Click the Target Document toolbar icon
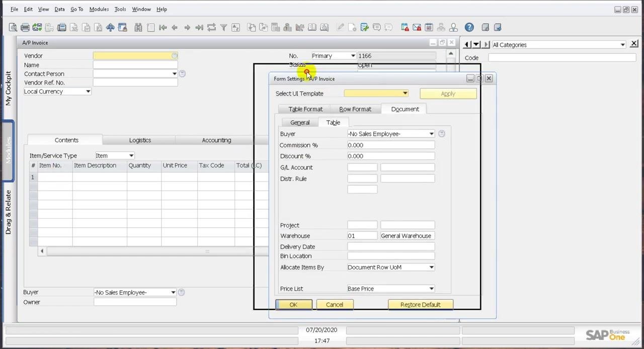644x349 pixels. [263, 27]
